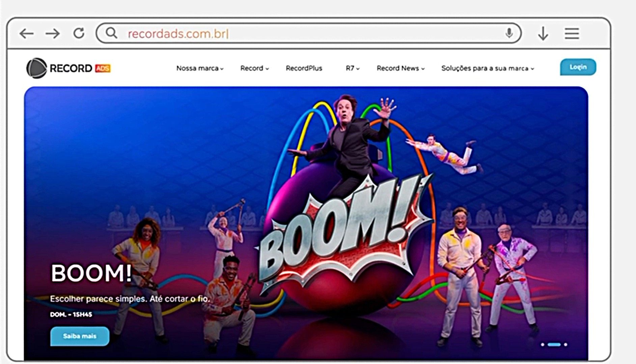Expand the Nossa marca dropdown
This screenshot has width=636, height=364.
pos(200,68)
